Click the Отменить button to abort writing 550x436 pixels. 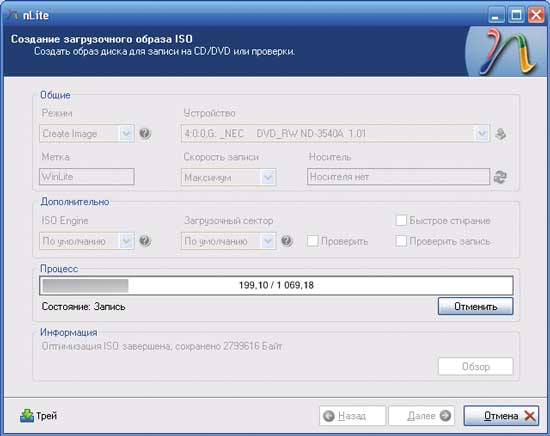pos(475,306)
